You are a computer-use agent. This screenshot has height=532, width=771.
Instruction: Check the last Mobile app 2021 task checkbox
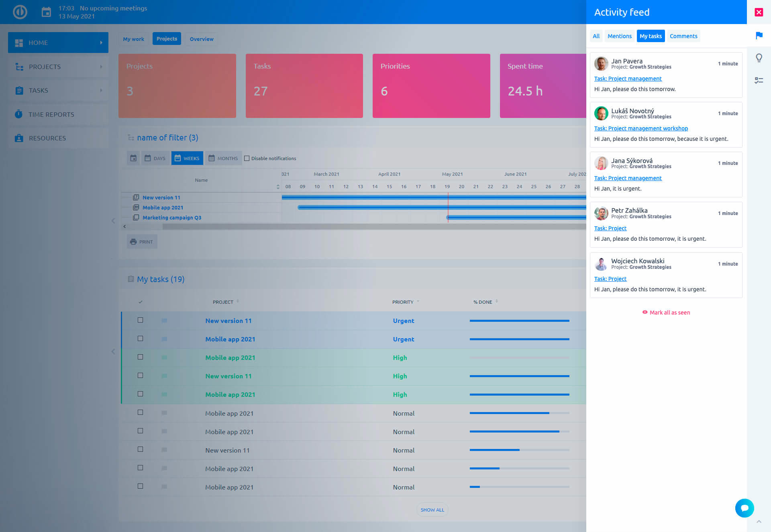pos(140,486)
